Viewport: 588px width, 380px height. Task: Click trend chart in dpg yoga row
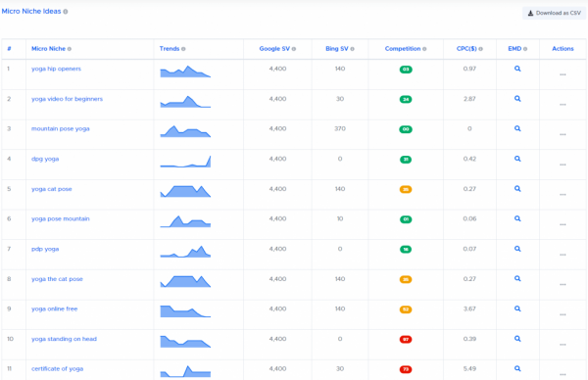(x=185, y=162)
